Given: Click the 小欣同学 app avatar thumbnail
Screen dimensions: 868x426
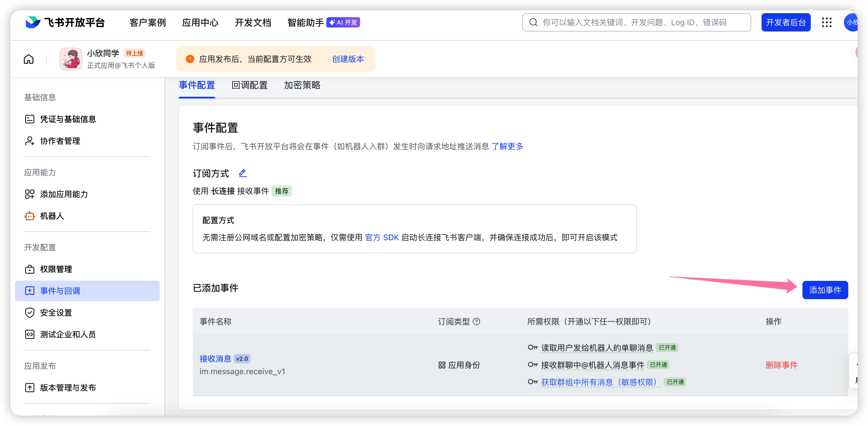Looking at the screenshot, I should 71,59.
